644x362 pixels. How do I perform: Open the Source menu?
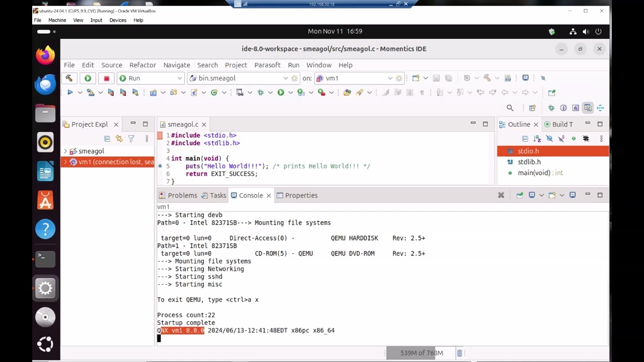click(112, 65)
